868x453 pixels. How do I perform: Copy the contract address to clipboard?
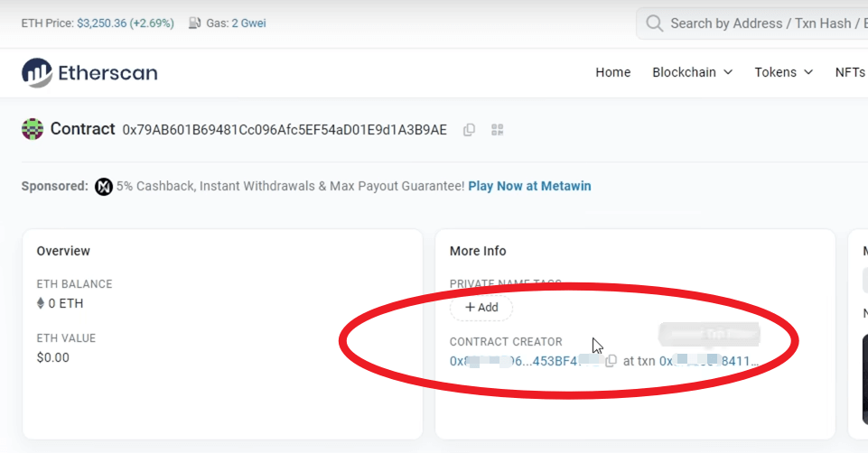click(469, 130)
